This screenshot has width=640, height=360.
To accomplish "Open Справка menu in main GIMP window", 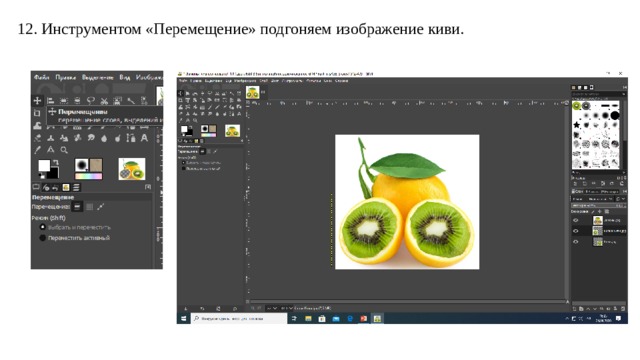I will [x=342, y=81].
